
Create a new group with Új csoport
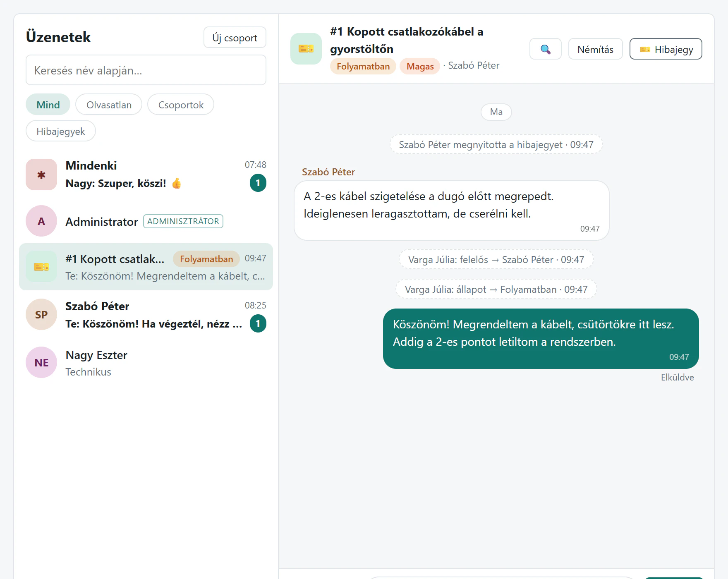235,38
